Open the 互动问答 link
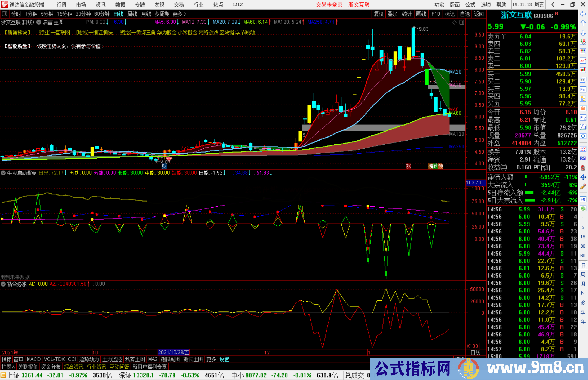Viewport: 588px width, 380px height. pos(119,367)
